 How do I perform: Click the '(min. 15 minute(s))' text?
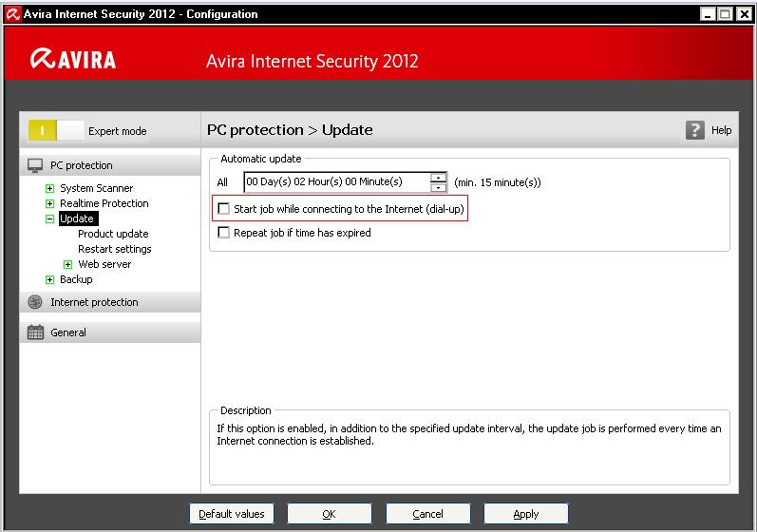(498, 182)
